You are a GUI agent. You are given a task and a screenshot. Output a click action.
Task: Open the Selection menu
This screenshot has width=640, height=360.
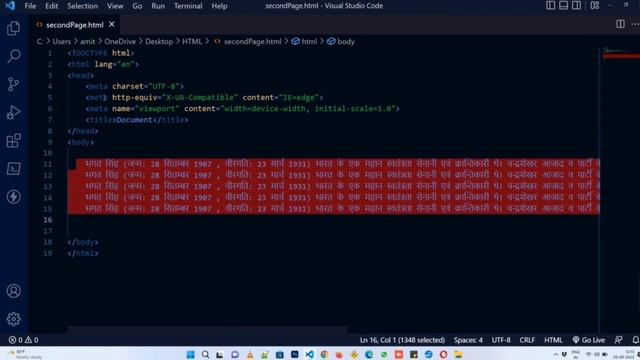82,6
